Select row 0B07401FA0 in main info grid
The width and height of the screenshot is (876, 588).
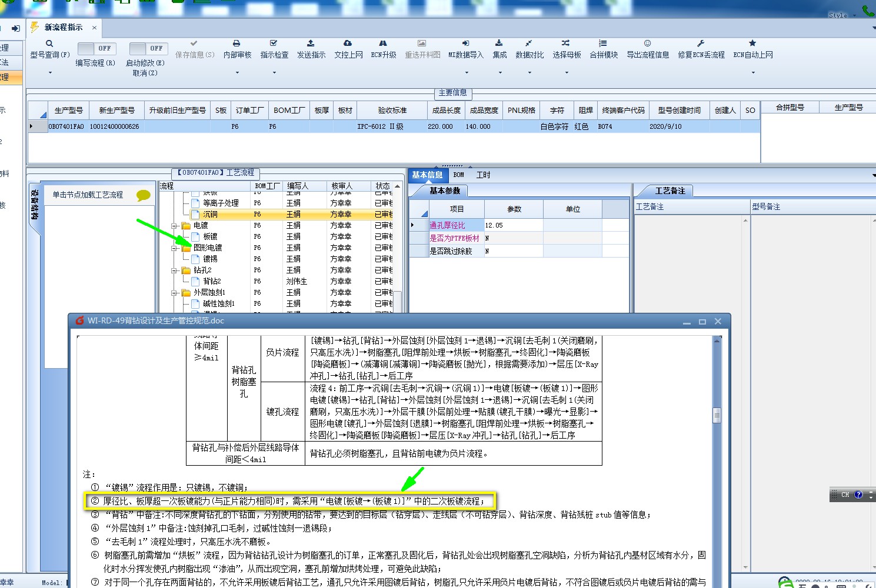[394, 126]
